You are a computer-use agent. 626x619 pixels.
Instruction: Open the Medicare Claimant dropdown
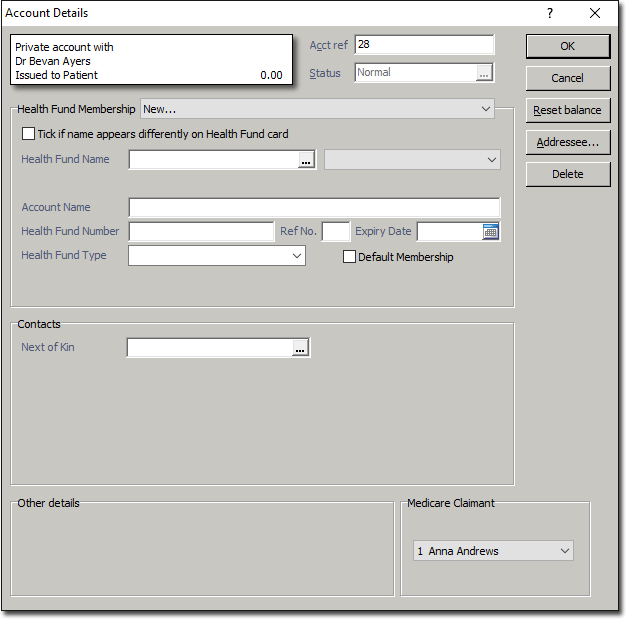click(565, 551)
